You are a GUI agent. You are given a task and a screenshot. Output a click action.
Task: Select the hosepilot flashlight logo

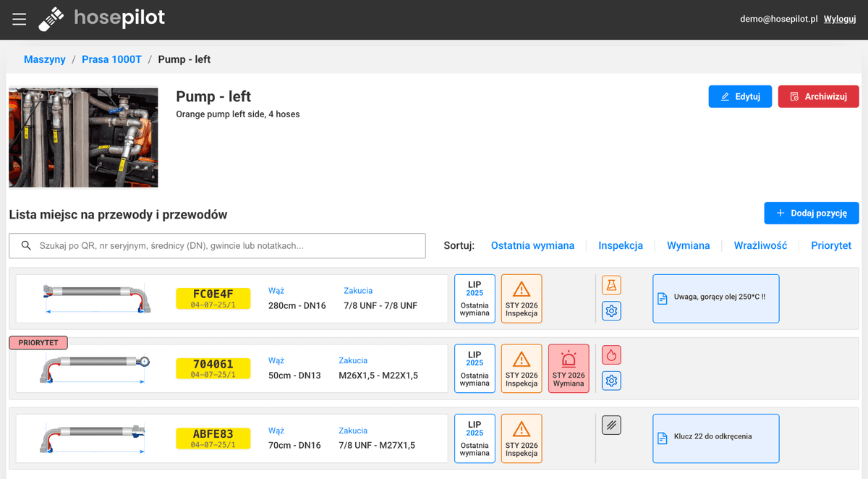[x=51, y=19]
